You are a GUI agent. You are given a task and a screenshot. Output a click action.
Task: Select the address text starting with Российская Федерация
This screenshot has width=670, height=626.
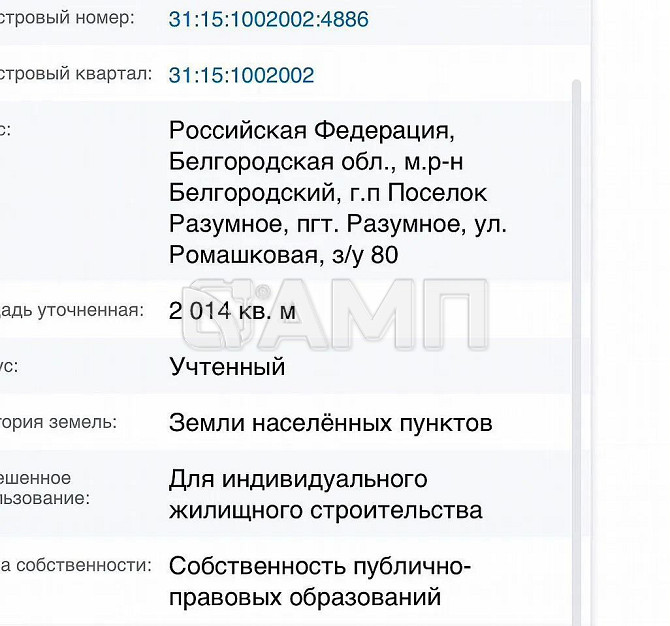[338, 192]
